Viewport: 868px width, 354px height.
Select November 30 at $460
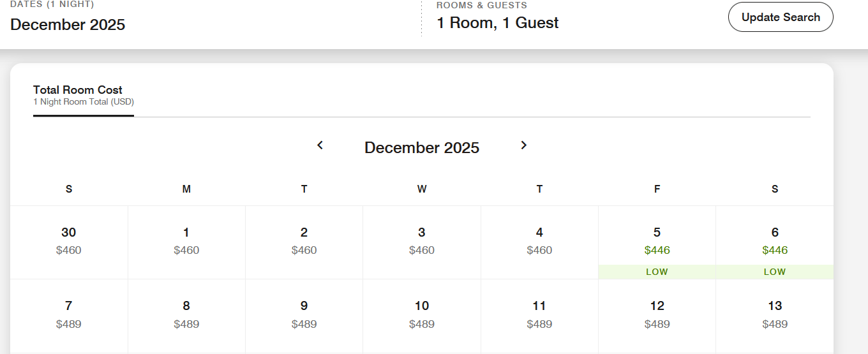69,241
